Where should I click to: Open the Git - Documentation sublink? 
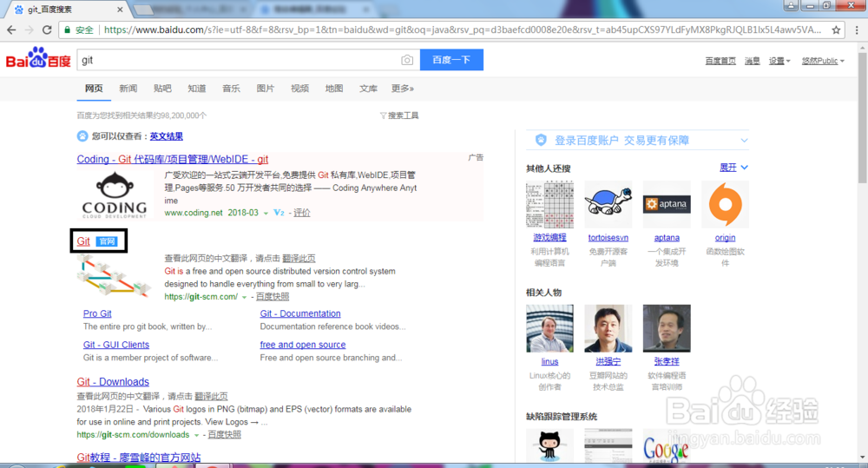click(x=300, y=313)
